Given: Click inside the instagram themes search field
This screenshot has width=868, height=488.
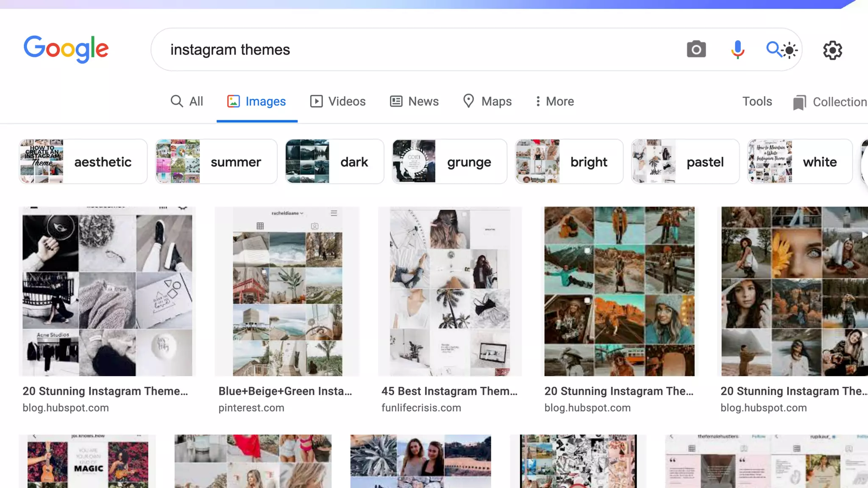Looking at the screenshot, I should coord(381,50).
